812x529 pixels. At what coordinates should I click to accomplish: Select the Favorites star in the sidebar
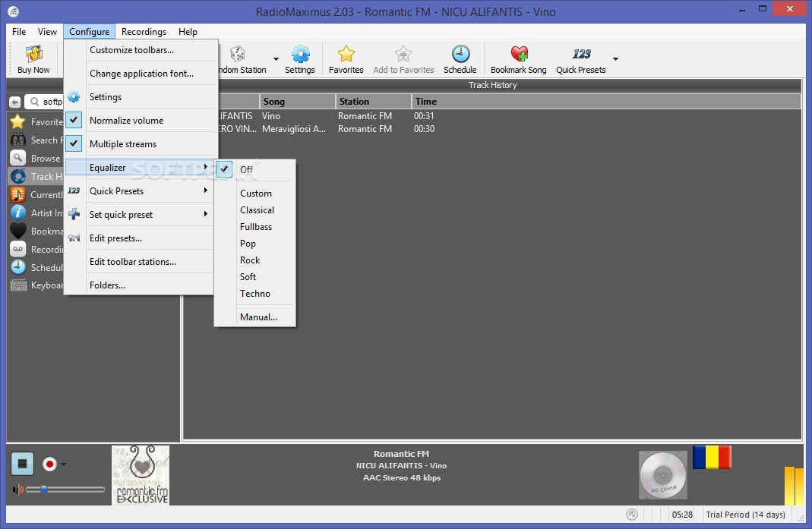(x=17, y=121)
